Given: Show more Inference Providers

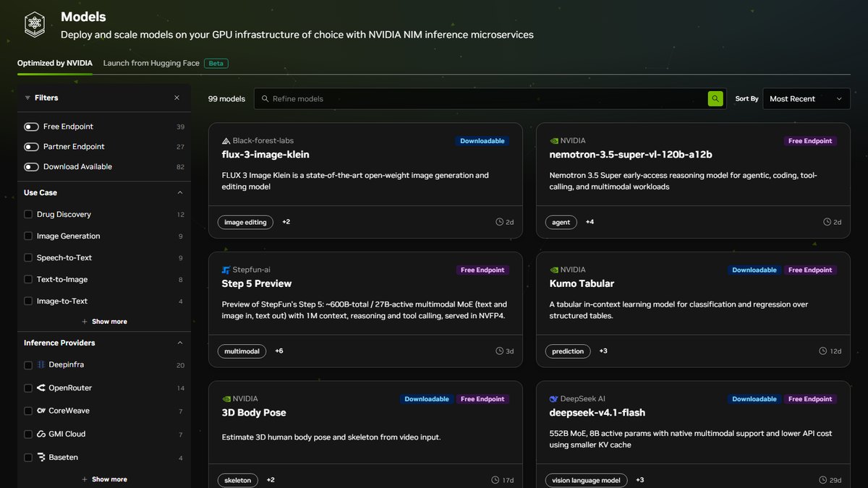Looking at the screenshot, I should 104,479.
